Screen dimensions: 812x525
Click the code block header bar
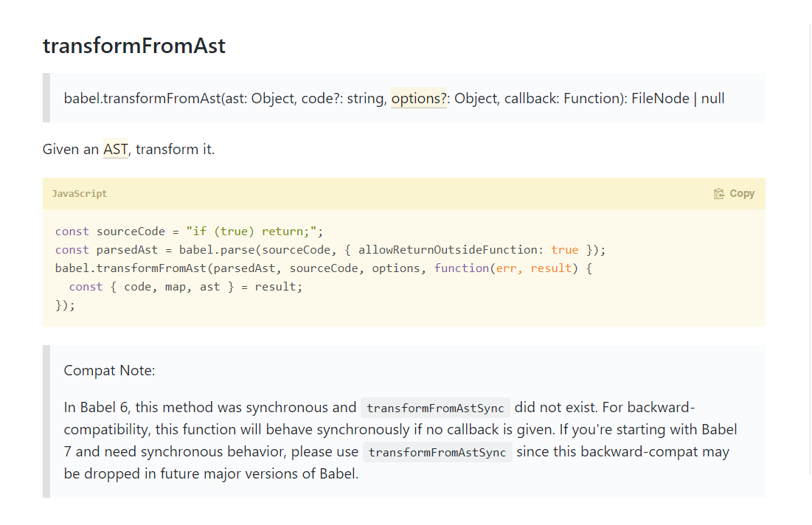(404, 194)
